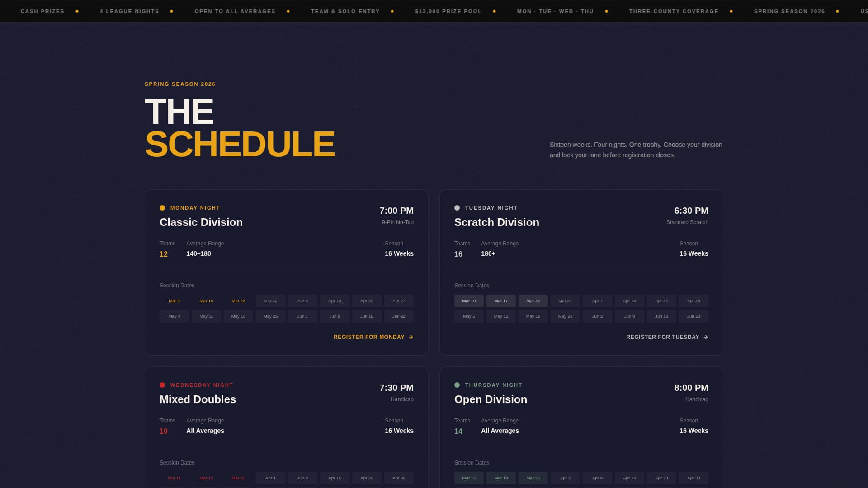The width and height of the screenshot is (868, 488).
Task: Choose the Apr 30 session date
Action: [x=693, y=478]
